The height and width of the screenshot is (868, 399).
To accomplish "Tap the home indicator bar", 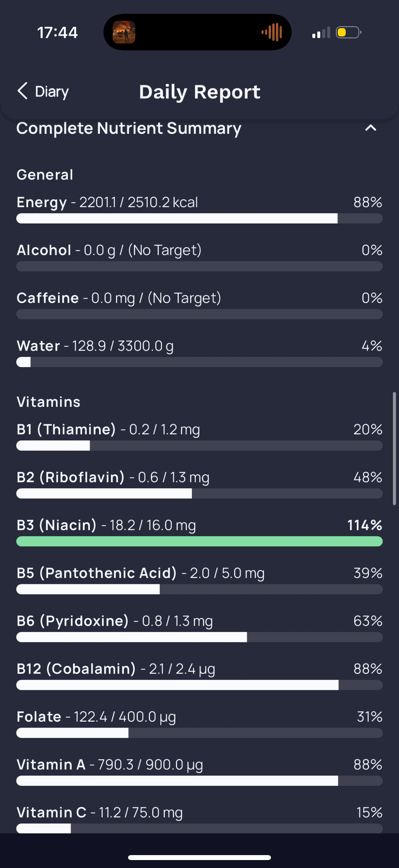I will tap(199, 857).
